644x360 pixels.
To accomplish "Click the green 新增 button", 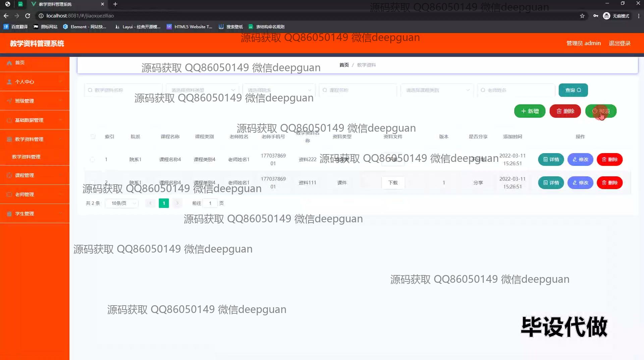I will [x=530, y=111].
